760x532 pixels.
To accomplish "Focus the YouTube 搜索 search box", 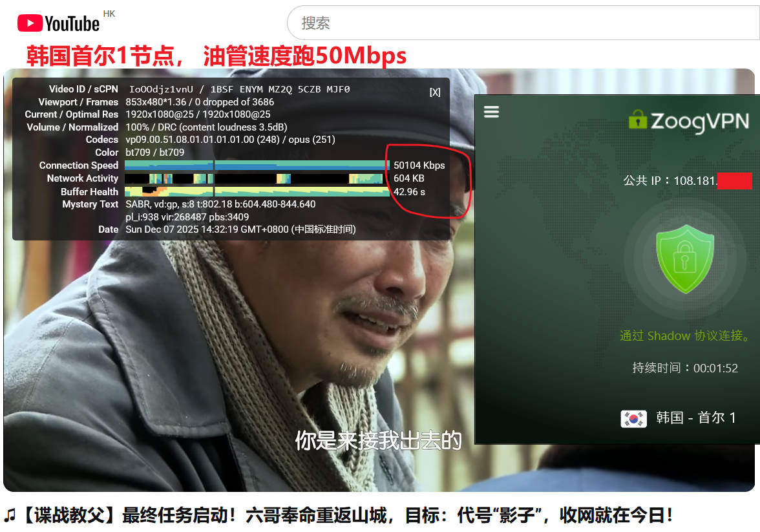I will [x=517, y=23].
